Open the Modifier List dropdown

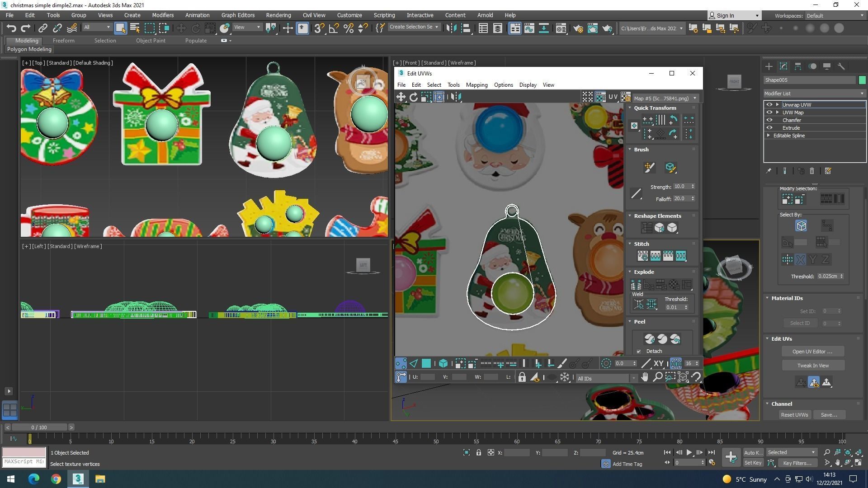coord(814,94)
